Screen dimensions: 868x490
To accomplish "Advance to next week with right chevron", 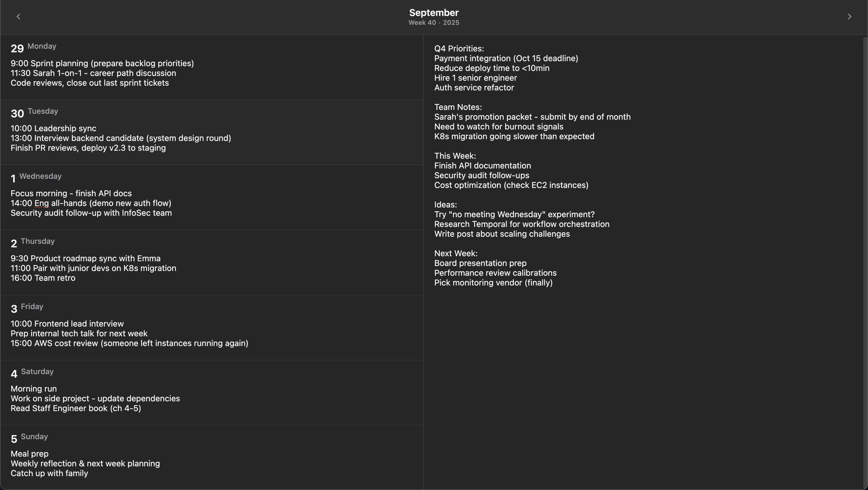I will point(849,17).
